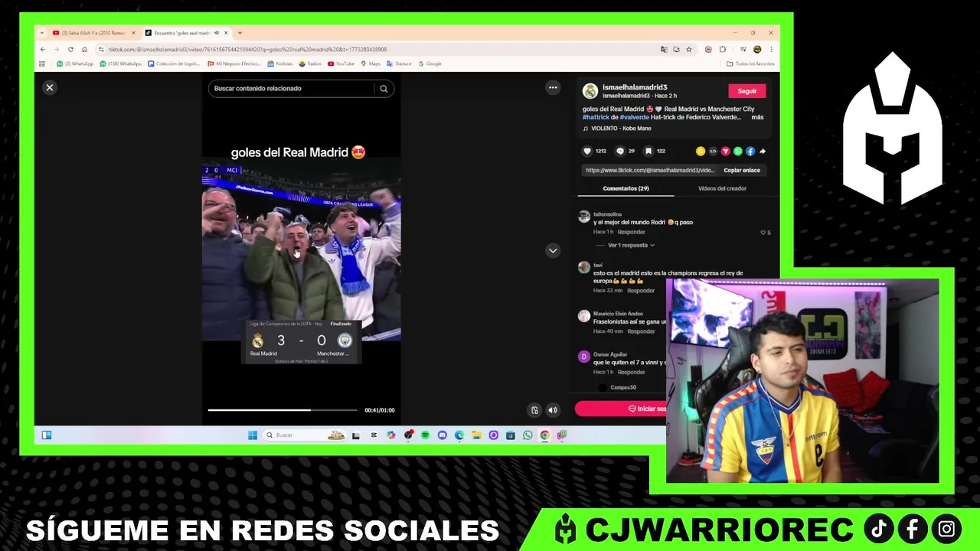Screen dimensions: 980x551
Task: Follow ismaelhalamadrid3 with Seguir button
Action: [747, 91]
